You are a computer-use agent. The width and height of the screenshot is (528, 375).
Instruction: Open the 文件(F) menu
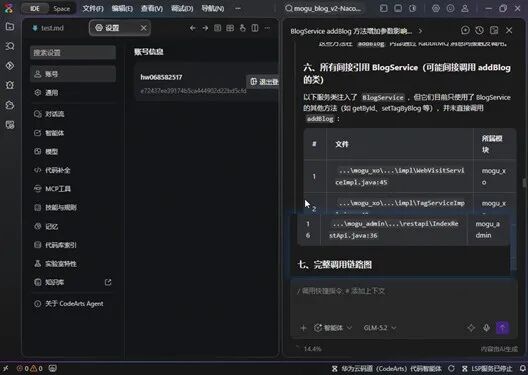(93, 8)
